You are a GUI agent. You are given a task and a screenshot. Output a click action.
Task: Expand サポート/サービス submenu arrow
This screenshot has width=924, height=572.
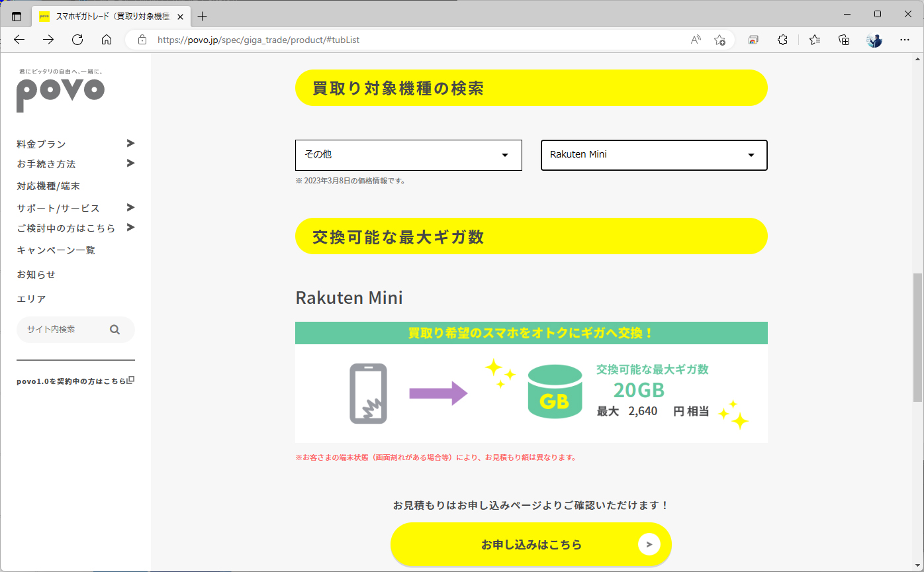(130, 207)
